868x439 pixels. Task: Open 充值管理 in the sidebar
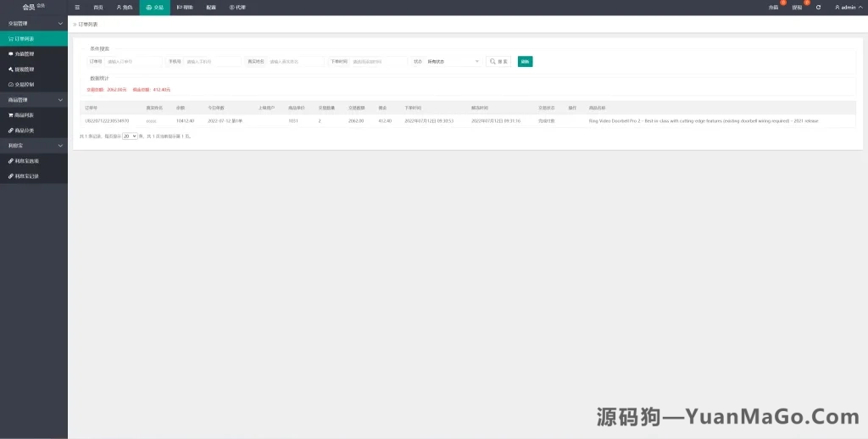tap(34, 53)
